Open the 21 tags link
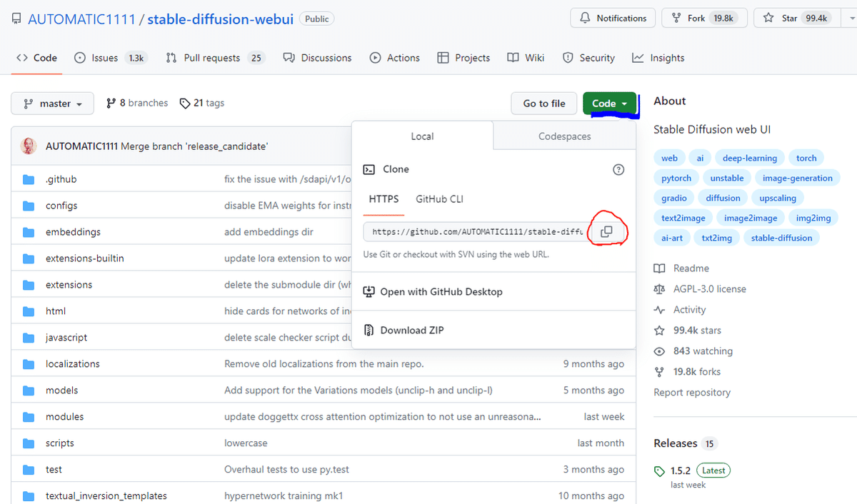857x504 pixels. coord(202,103)
